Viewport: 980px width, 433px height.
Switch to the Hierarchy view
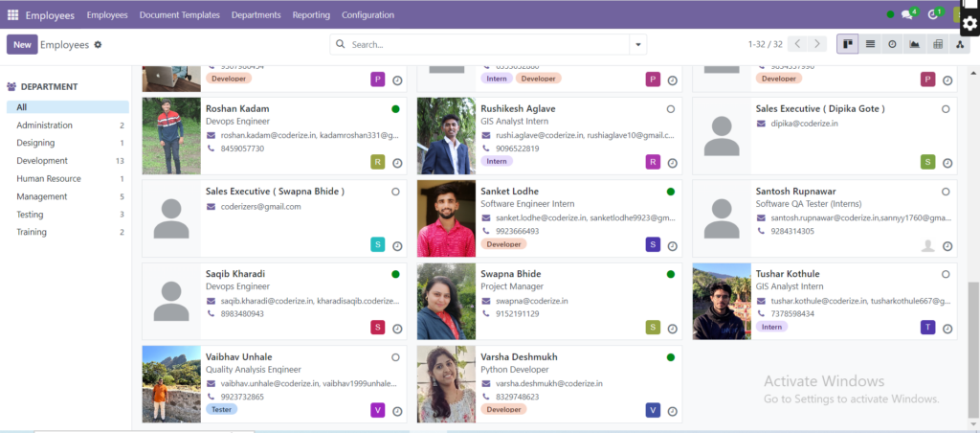959,44
